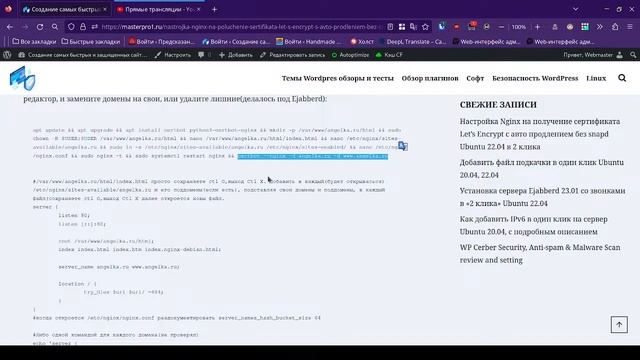This screenshot has width=640, height=360.
Task: Close the Создание самых быстрых tab
Action: (x=105, y=9)
